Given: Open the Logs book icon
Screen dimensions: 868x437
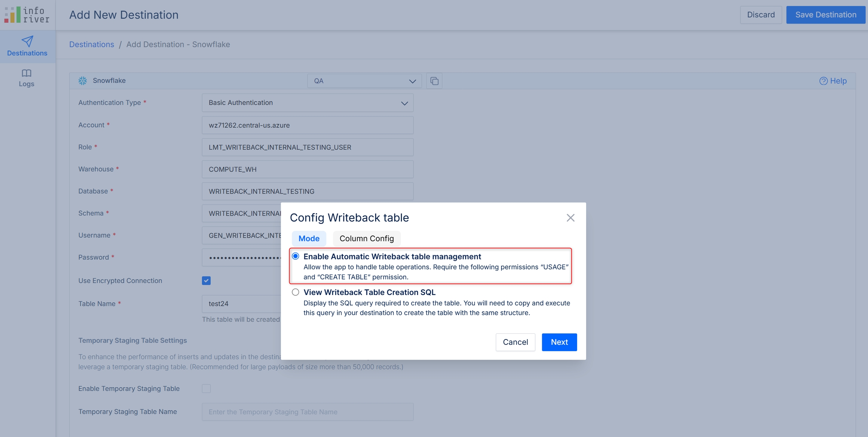Looking at the screenshot, I should pos(26,73).
